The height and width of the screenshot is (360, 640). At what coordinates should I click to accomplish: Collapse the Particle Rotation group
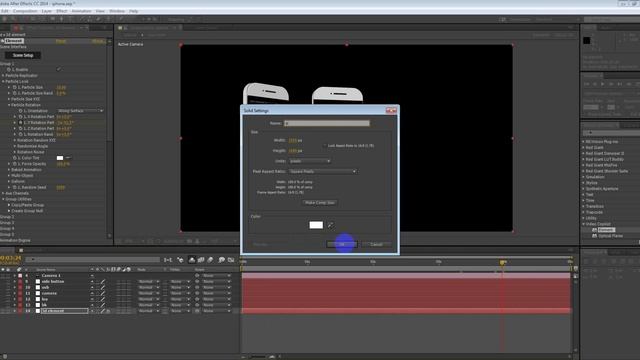click(x=9, y=105)
